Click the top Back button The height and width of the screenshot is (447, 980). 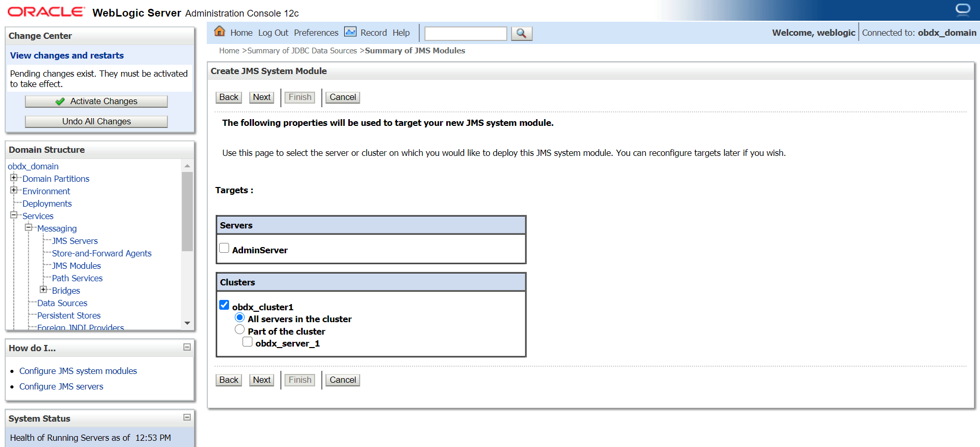point(229,97)
